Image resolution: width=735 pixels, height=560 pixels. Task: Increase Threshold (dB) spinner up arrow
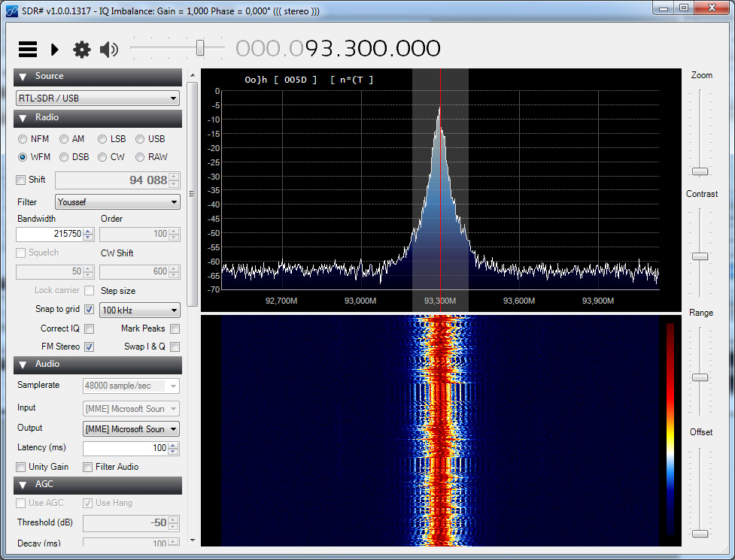(x=174, y=519)
